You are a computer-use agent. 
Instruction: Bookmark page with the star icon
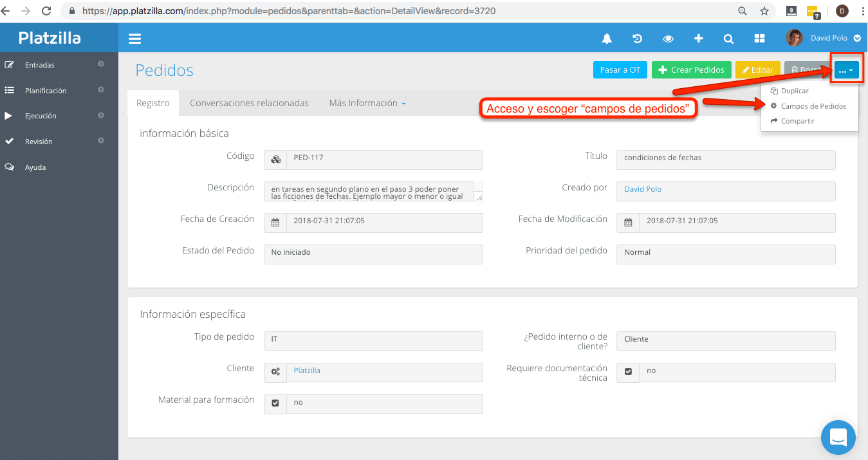point(764,11)
